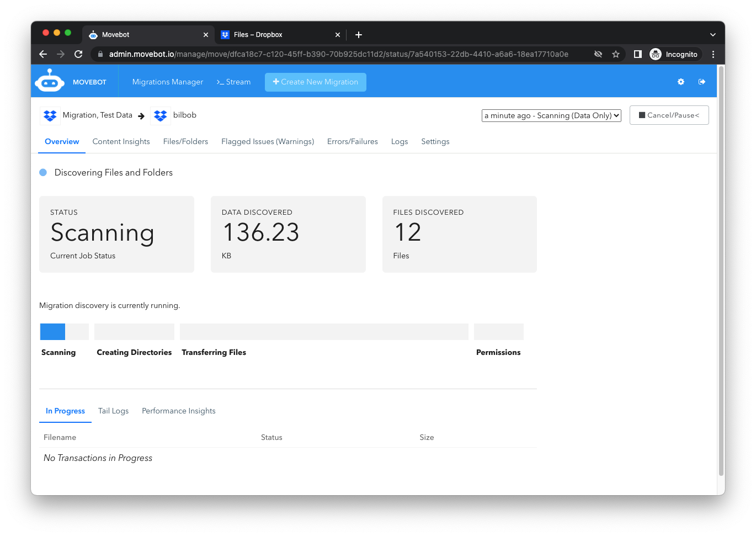Click the browser address bar URL
The width and height of the screenshot is (756, 536).
tap(338, 54)
